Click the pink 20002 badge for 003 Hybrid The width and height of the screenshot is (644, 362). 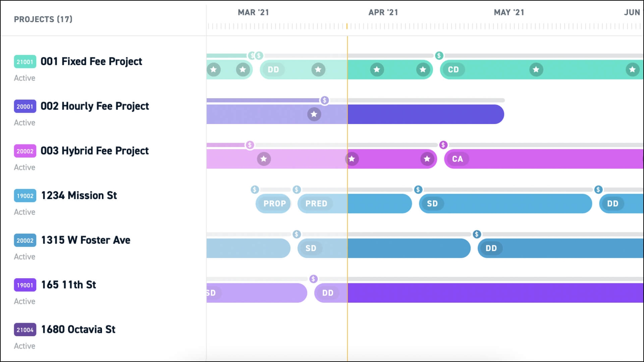tap(25, 151)
